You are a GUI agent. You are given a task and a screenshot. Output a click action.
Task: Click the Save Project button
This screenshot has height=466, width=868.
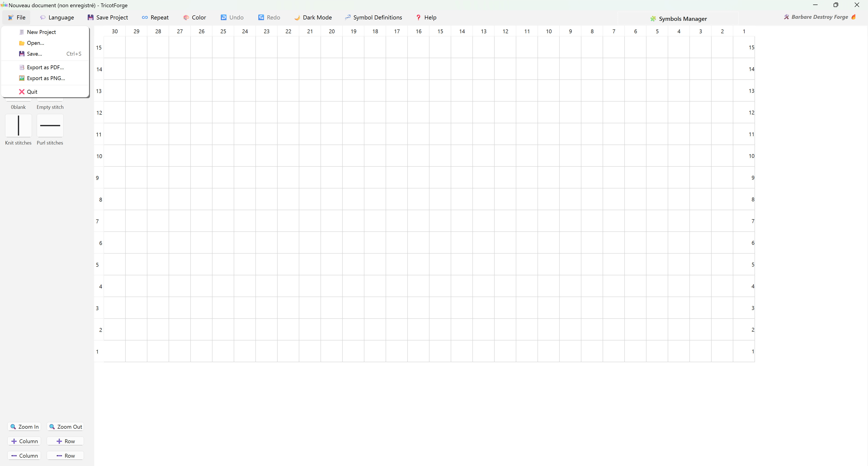pyautogui.click(x=108, y=17)
